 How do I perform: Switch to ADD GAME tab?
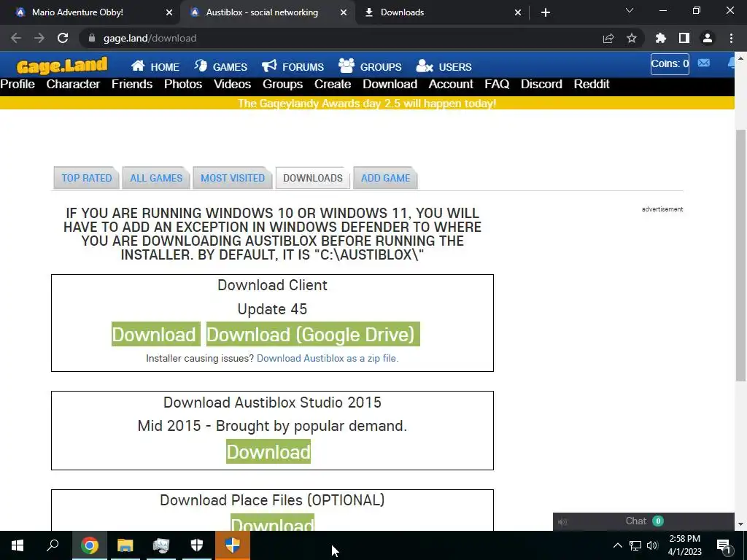pos(385,178)
